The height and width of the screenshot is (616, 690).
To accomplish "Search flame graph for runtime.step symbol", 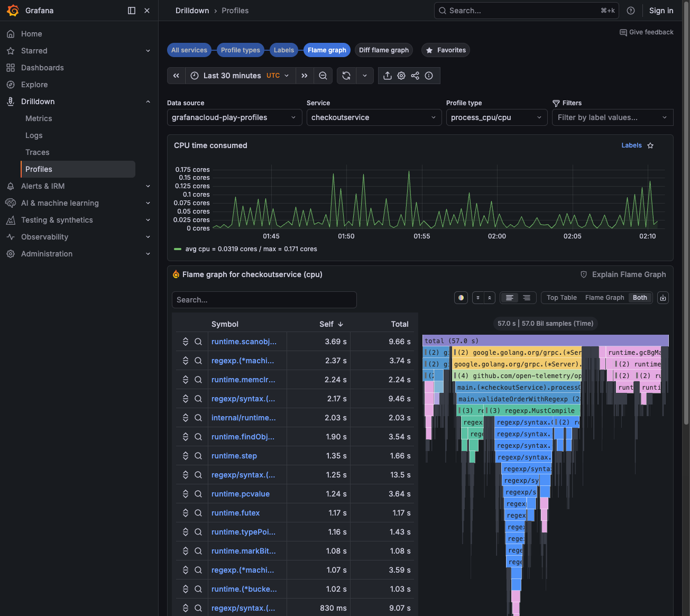I will point(198,456).
